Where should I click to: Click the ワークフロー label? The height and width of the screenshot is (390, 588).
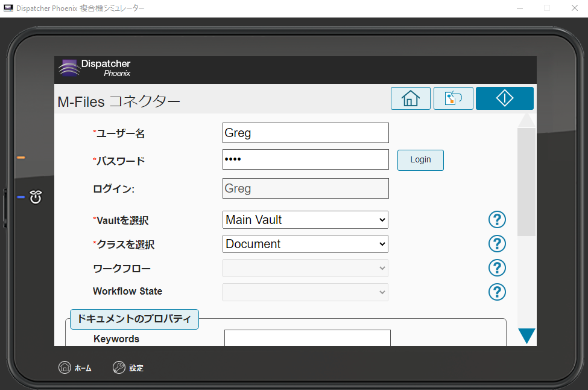coord(122,269)
